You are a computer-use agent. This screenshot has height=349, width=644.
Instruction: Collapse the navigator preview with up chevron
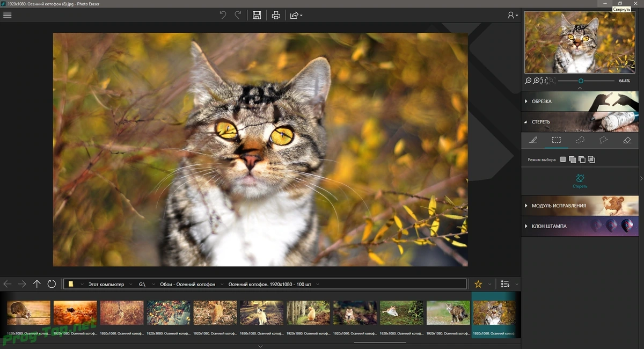click(580, 88)
